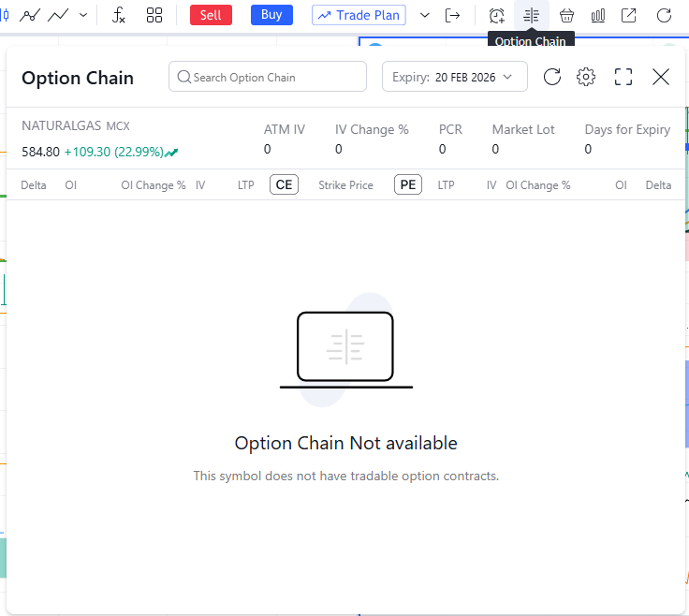
Task: Toggle the CE column selector
Action: click(284, 184)
